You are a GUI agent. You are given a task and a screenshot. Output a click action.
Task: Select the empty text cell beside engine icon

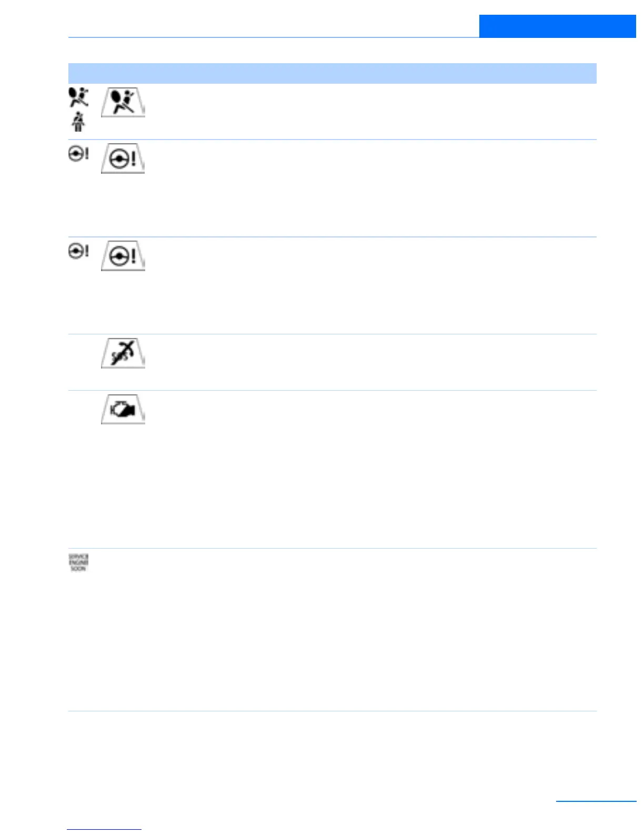(371, 469)
